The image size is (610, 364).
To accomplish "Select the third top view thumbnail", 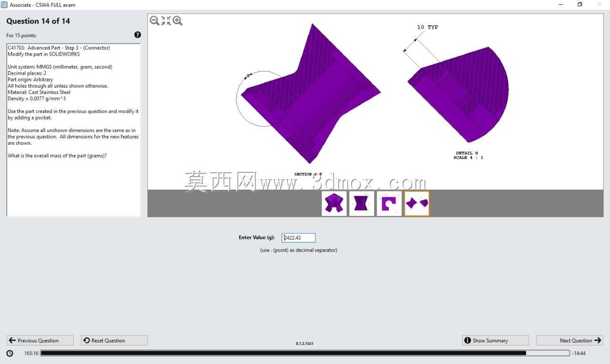I will 389,203.
